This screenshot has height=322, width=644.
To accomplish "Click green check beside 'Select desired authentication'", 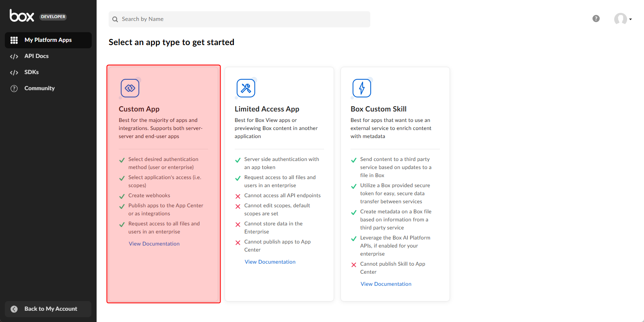I will click(x=122, y=160).
